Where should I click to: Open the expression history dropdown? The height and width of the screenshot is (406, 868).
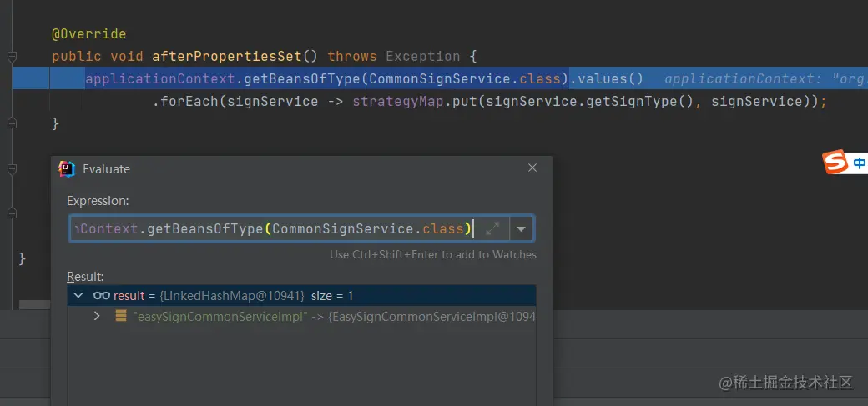[521, 228]
